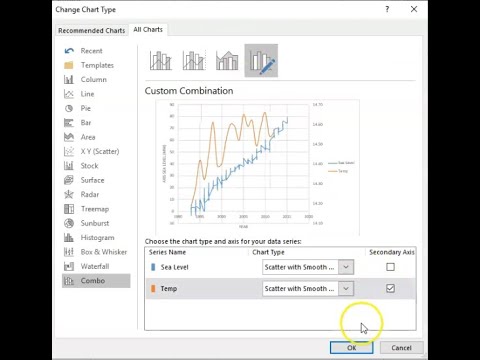480x360 pixels.
Task: Click the OK button
Action: (x=352, y=348)
